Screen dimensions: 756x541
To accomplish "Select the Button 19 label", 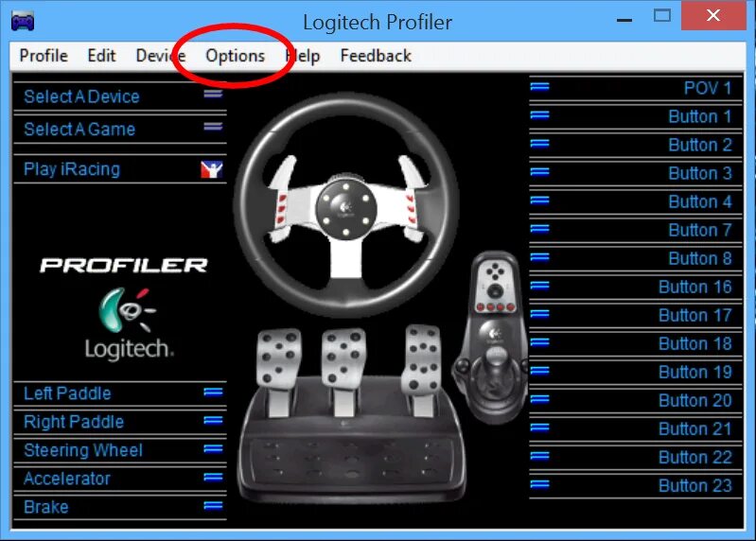I will [x=695, y=373].
